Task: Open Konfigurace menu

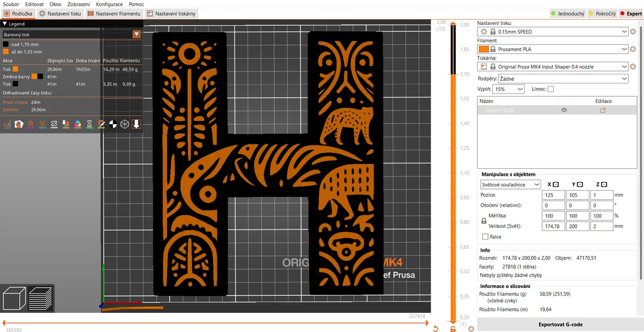Action: click(x=109, y=4)
